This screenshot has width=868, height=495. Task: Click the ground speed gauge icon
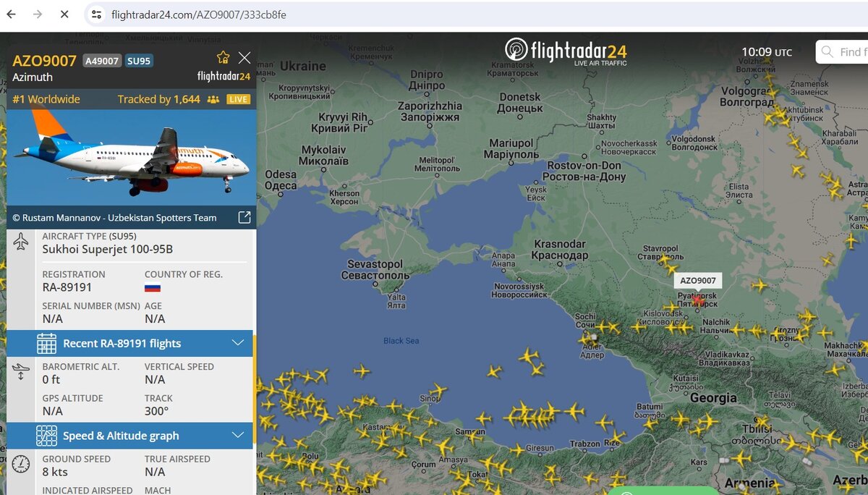point(21,464)
